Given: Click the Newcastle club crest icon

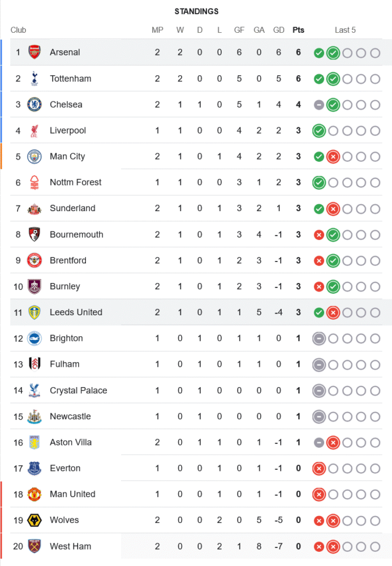Looking at the screenshot, I should tap(35, 417).
